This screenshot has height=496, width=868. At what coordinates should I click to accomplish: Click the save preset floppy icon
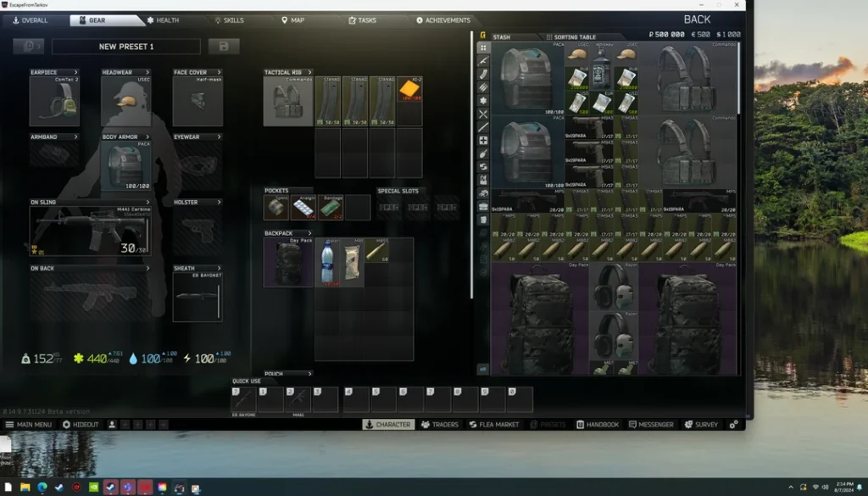224,47
